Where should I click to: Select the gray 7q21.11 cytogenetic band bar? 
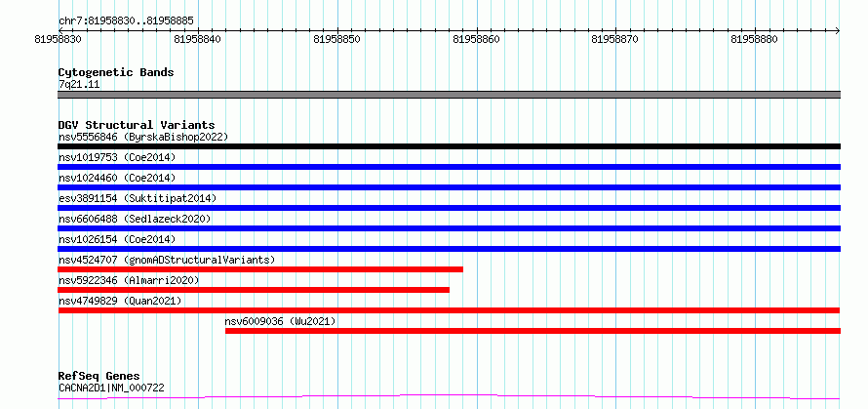tap(449, 95)
